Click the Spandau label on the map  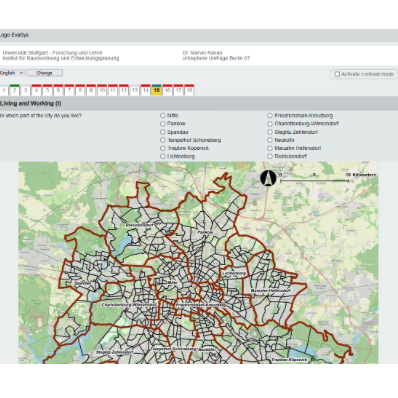(x=83, y=283)
